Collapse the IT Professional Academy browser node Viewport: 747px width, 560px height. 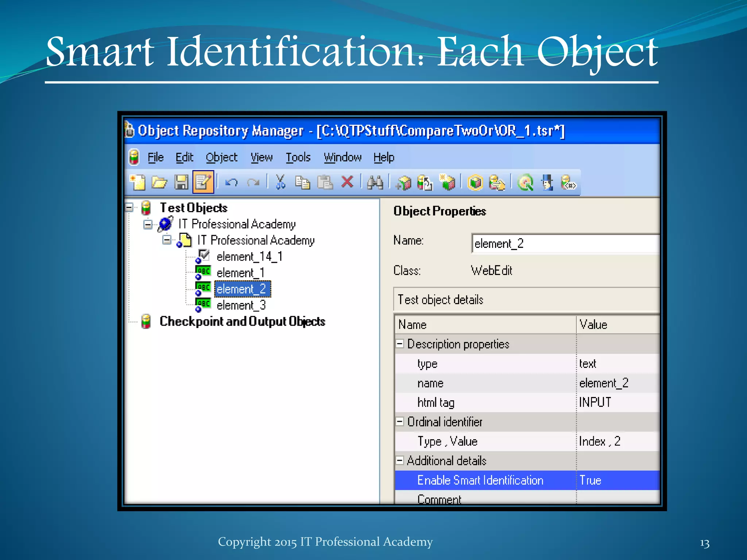click(148, 224)
